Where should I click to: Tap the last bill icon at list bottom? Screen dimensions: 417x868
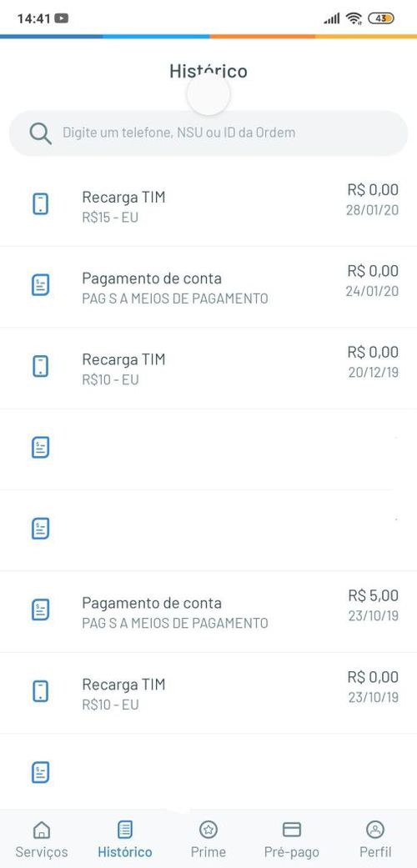point(40,771)
